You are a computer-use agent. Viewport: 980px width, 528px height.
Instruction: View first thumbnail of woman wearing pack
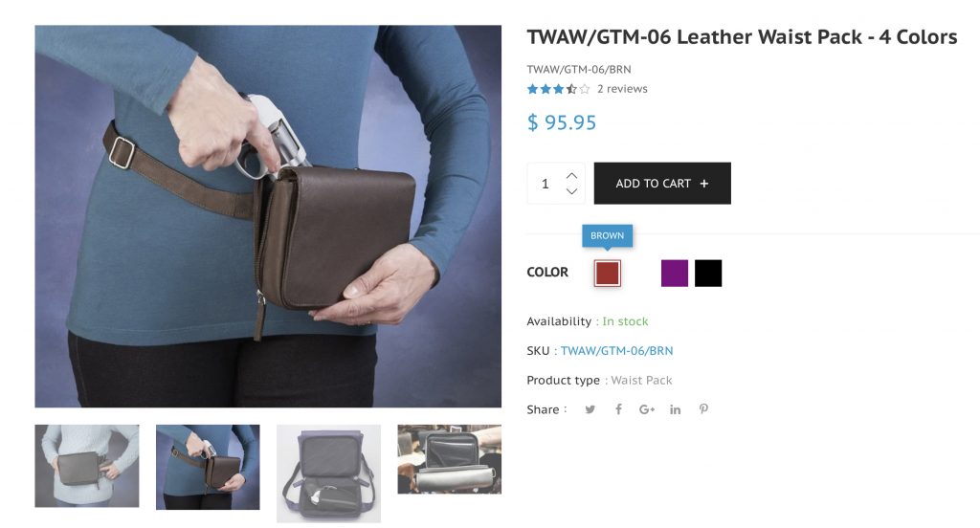click(x=87, y=466)
